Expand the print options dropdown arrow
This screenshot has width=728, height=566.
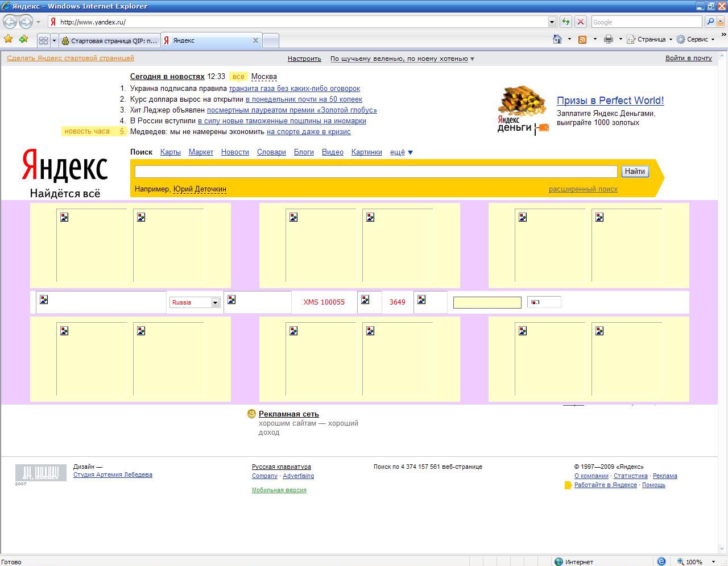pos(621,39)
